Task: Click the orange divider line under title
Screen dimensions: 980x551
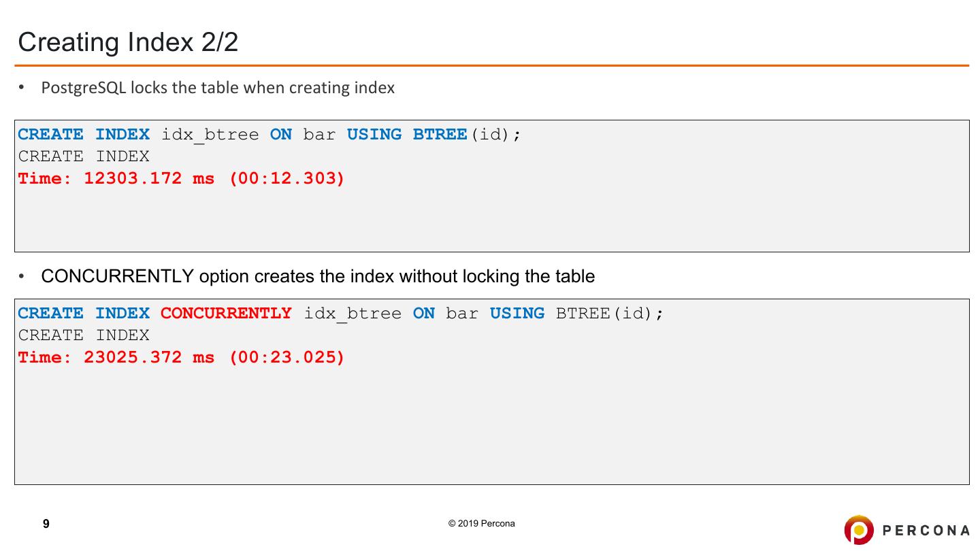Action: pyautogui.click(x=492, y=66)
